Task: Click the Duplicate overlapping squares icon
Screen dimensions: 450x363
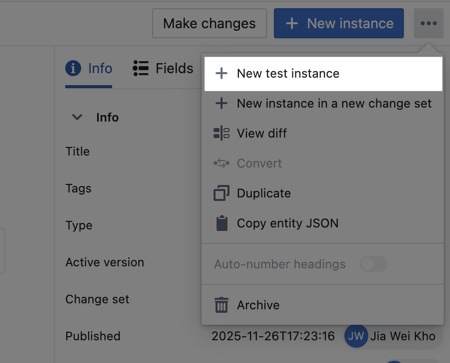Action: [x=221, y=193]
